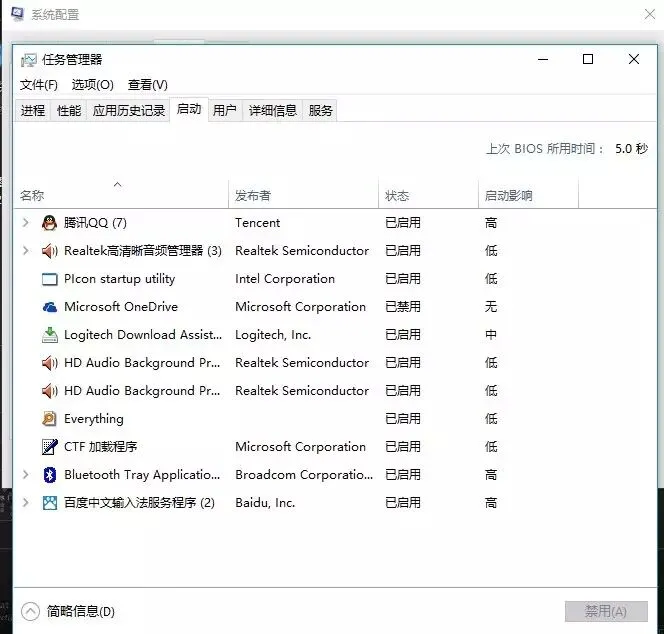Select the CTF 加载程序 entry
Image resolution: width=664 pixels, height=634 pixels.
(100, 446)
